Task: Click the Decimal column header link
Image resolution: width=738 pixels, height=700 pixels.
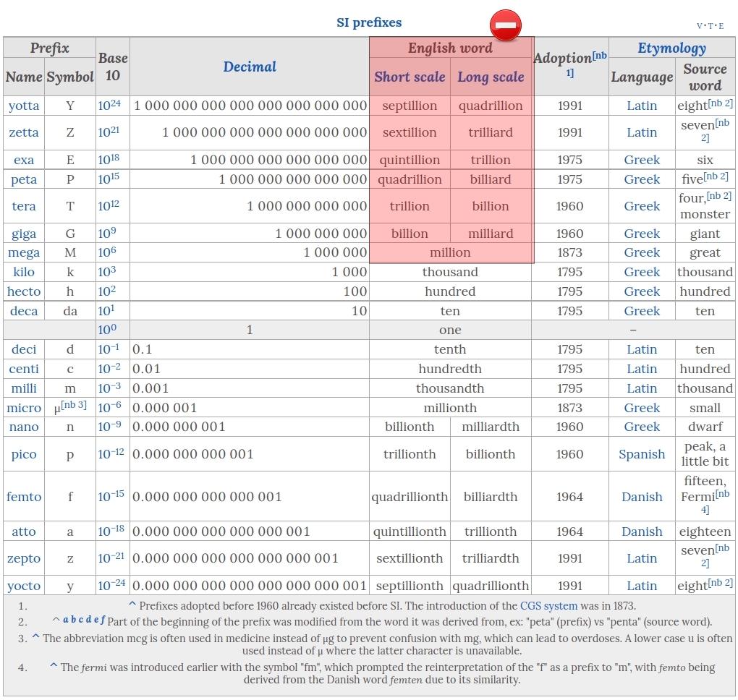Action: point(250,67)
